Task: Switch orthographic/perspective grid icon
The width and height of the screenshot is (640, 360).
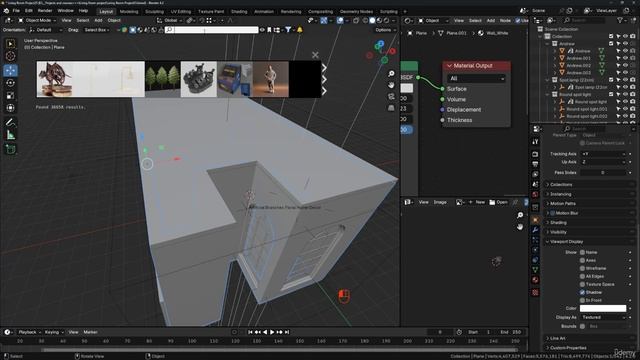Action: click(x=391, y=108)
